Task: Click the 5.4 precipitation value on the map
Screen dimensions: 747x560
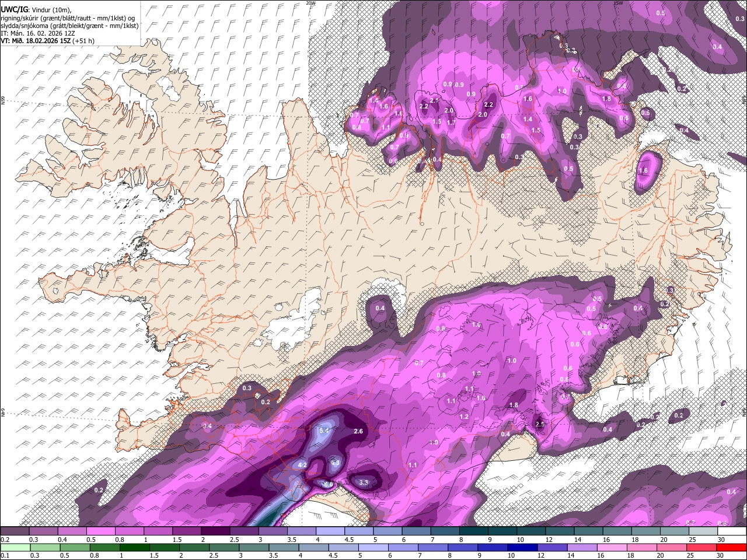Action: point(325,430)
